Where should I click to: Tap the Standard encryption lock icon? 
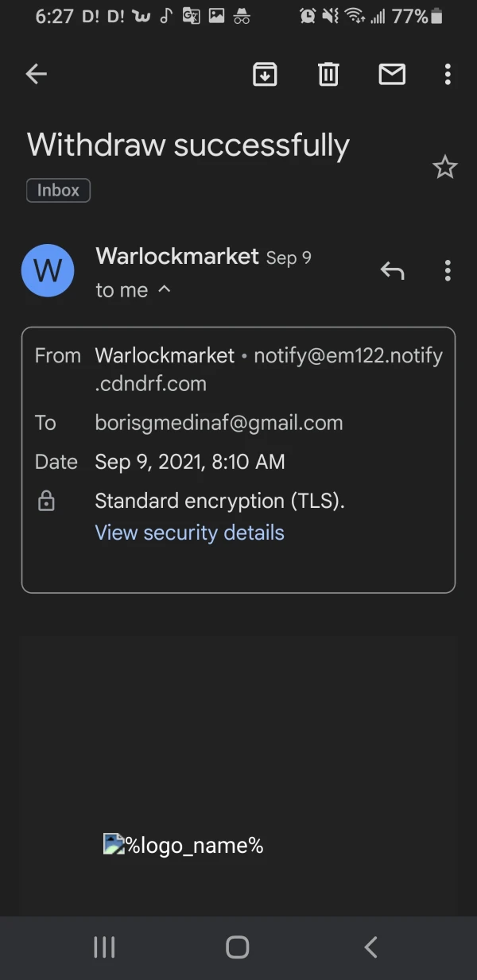point(47,502)
